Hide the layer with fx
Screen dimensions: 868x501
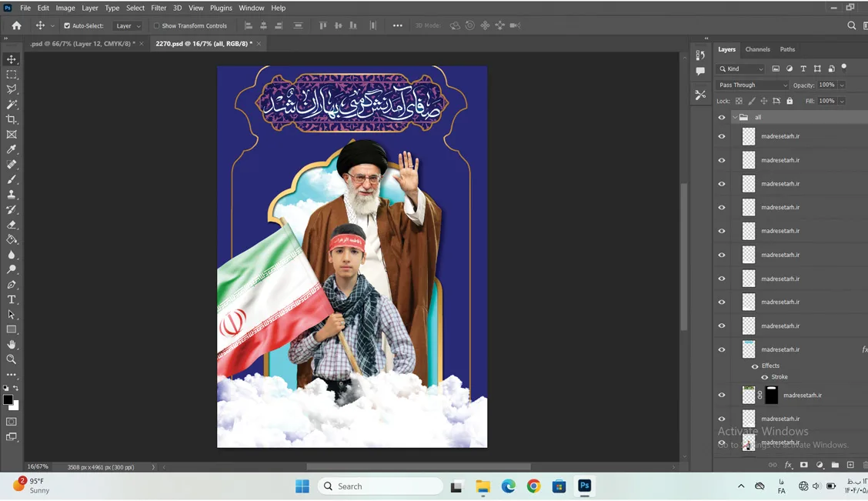click(x=721, y=350)
